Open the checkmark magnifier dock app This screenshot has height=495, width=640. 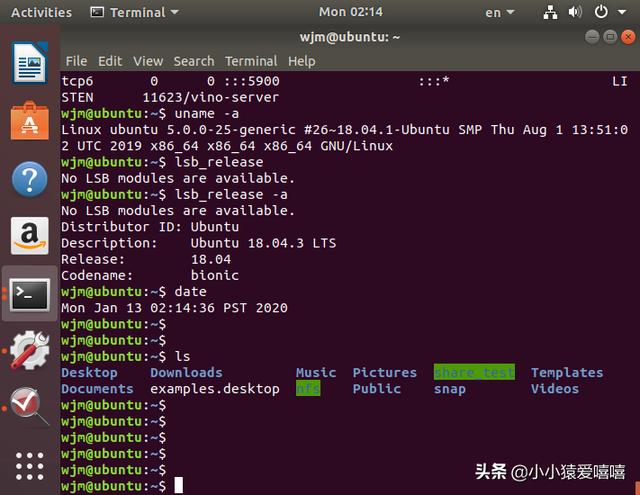tap(29, 406)
